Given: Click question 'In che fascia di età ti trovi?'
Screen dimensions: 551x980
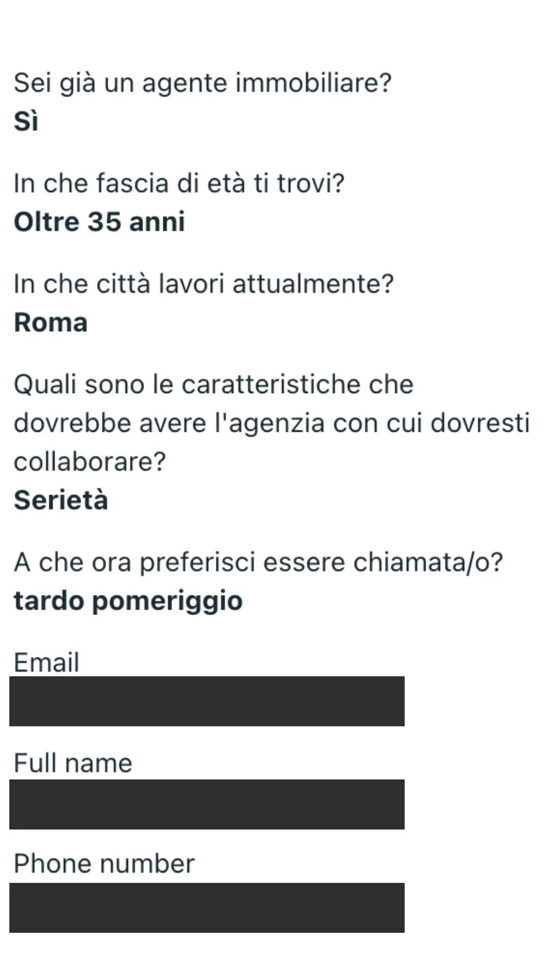Looking at the screenshot, I should [179, 183].
